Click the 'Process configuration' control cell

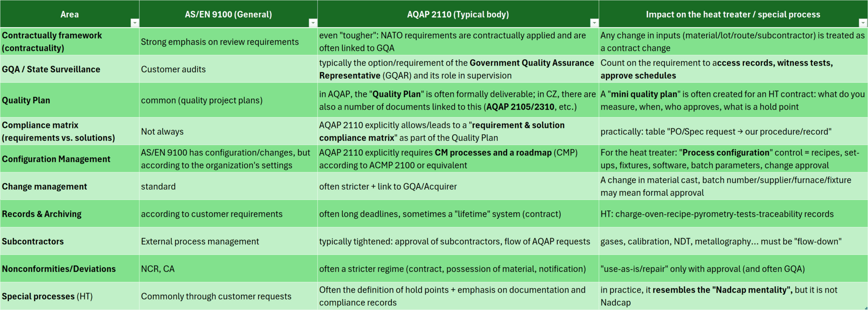733,159
